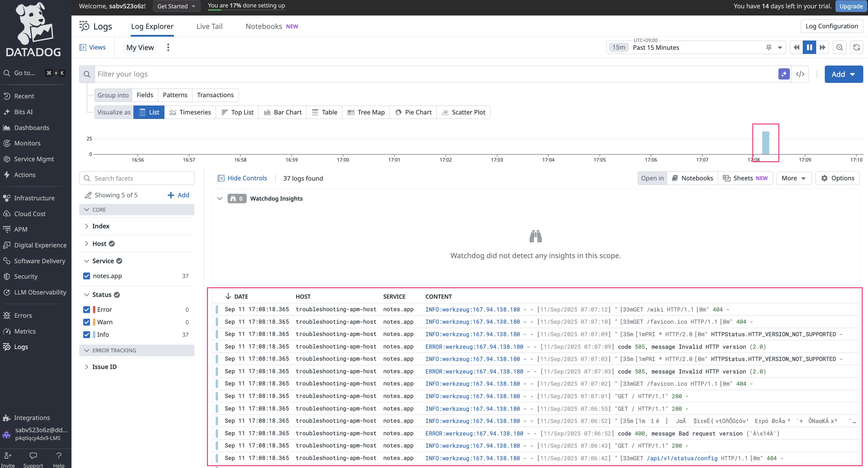The image size is (868, 468).
Task: Pause live log updating
Action: click(809, 47)
